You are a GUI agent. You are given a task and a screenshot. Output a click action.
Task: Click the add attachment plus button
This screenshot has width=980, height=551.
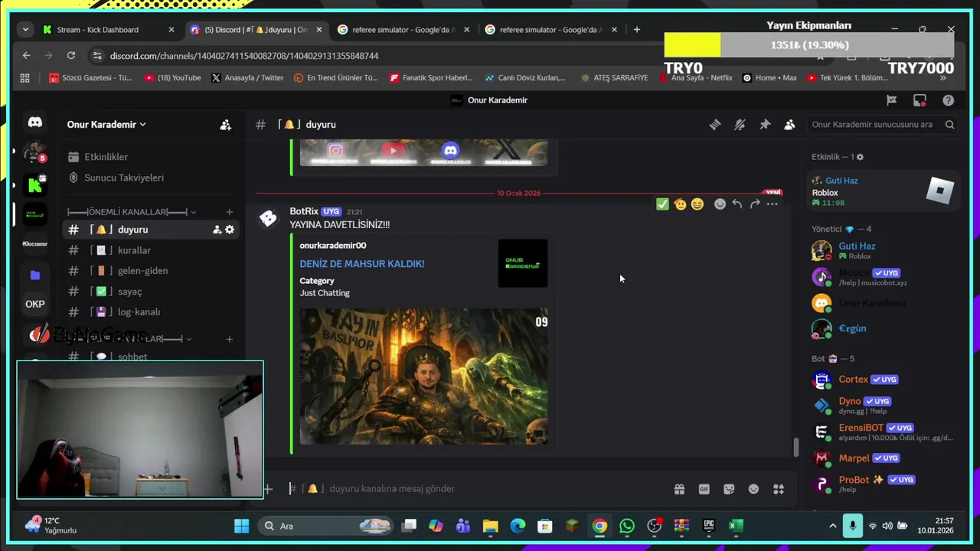pos(268,488)
